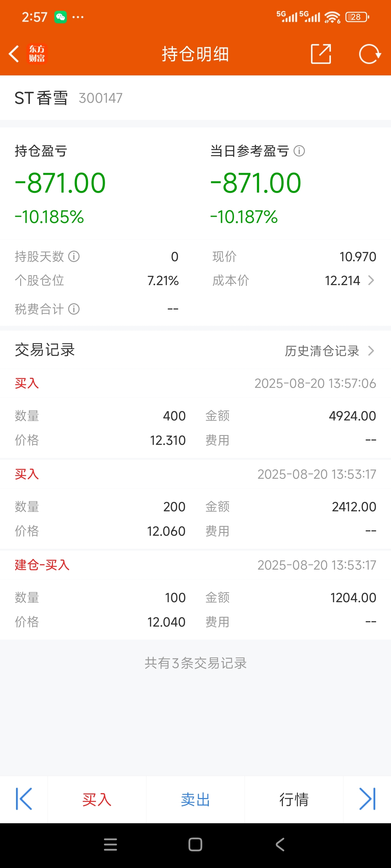Expand the 成本价 detail chevron

371,280
